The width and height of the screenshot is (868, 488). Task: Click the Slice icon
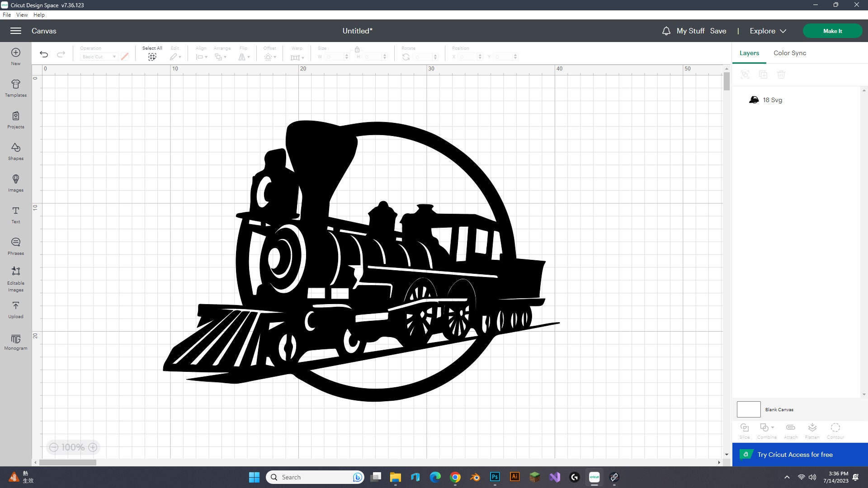744,428
